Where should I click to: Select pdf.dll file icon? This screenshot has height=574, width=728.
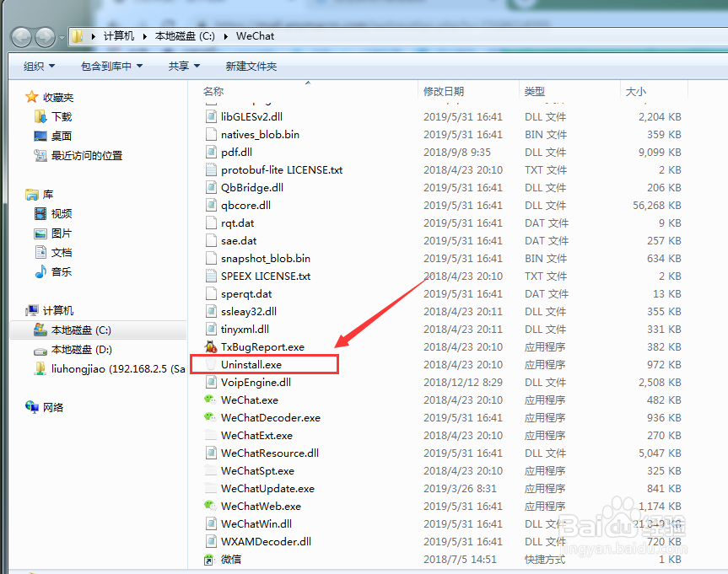pyautogui.click(x=211, y=152)
